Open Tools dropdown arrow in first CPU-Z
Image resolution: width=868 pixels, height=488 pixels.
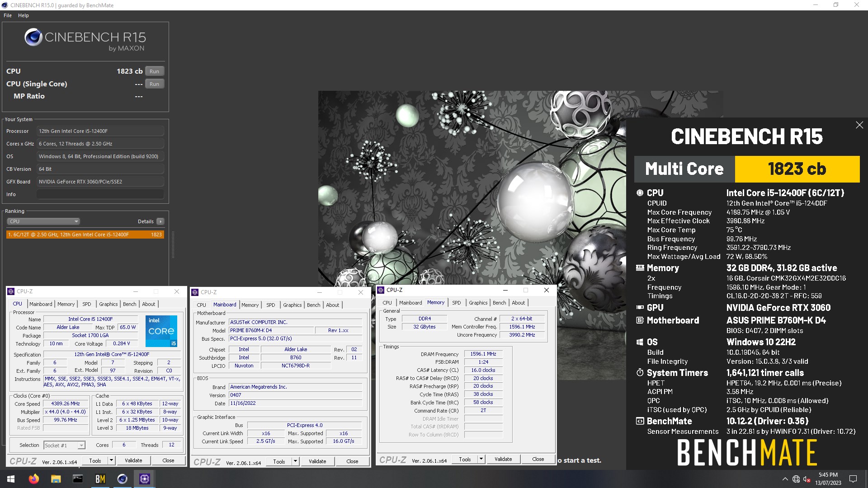[x=112, y=460]
